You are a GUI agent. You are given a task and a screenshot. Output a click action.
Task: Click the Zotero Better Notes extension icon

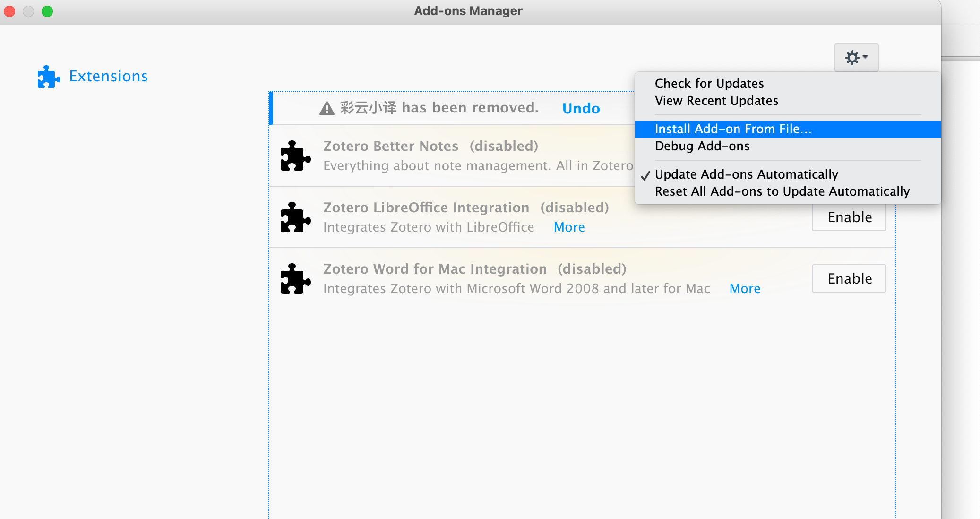(295, 156)
